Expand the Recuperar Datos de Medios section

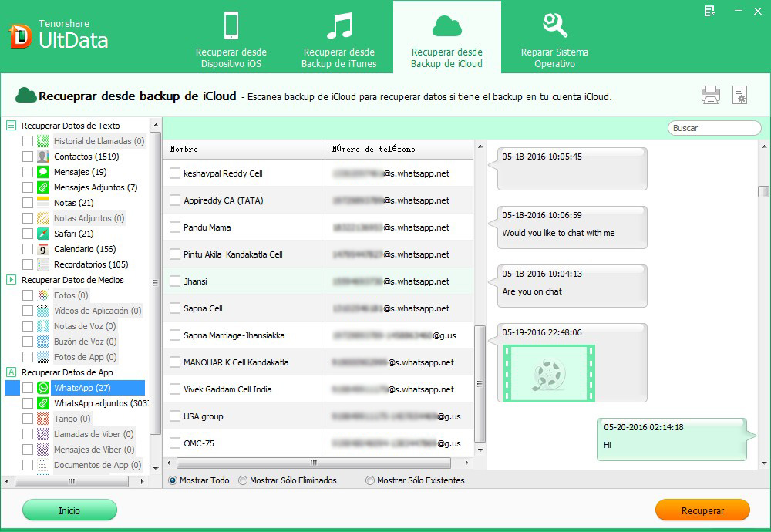point(11,280)
